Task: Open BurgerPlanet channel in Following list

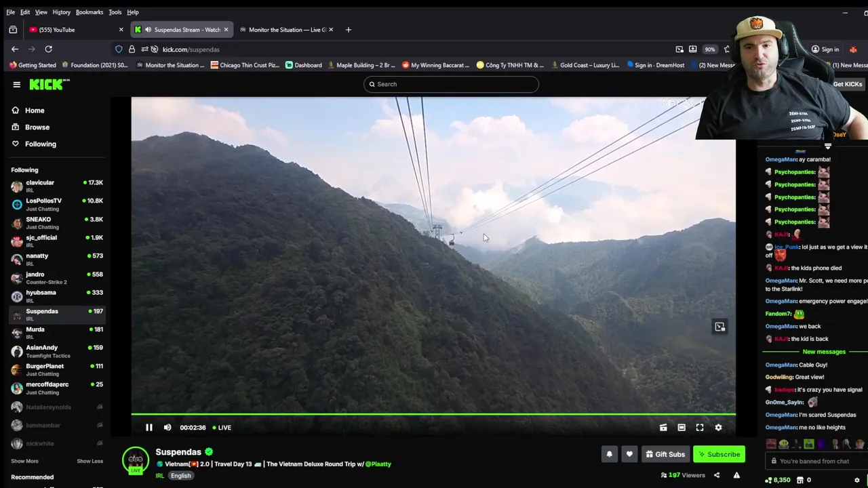Action: point(57,369)
